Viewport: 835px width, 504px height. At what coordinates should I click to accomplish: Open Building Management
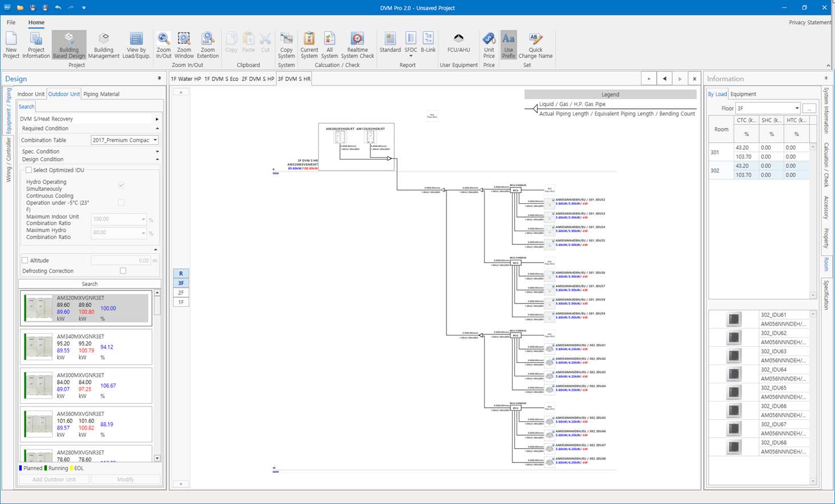[x=104, y=45]
